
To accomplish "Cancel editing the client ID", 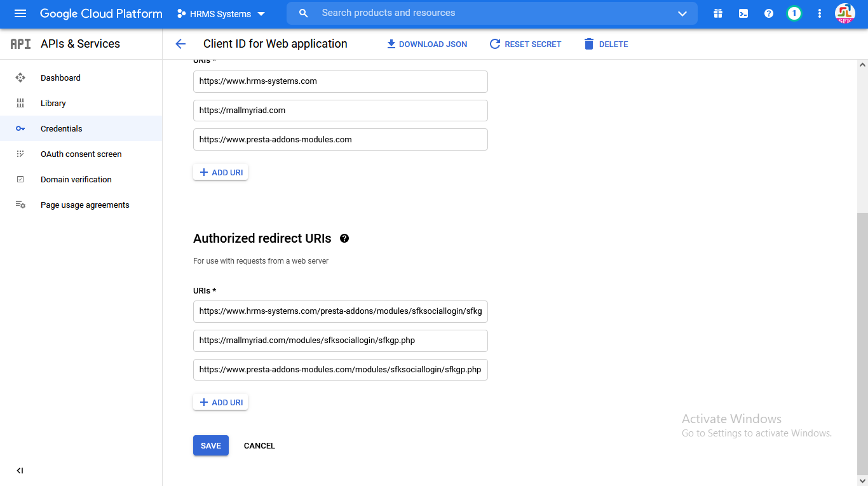I will tap(259, 445).
